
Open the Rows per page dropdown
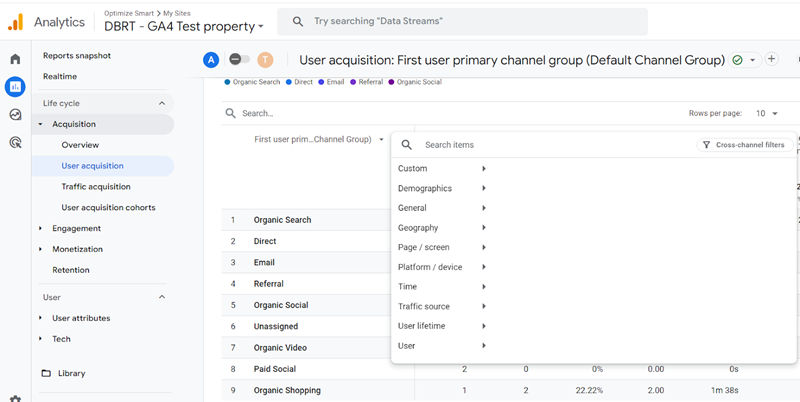click(767, 113)
